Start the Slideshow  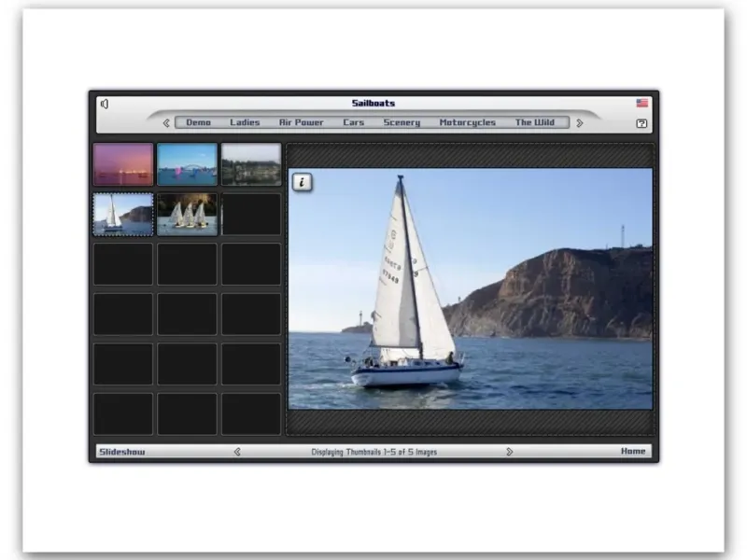[x=122, y=452]
